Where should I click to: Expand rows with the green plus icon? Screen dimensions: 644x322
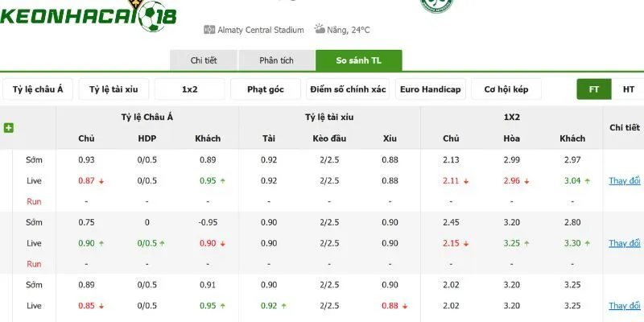[x=9, y=128]
